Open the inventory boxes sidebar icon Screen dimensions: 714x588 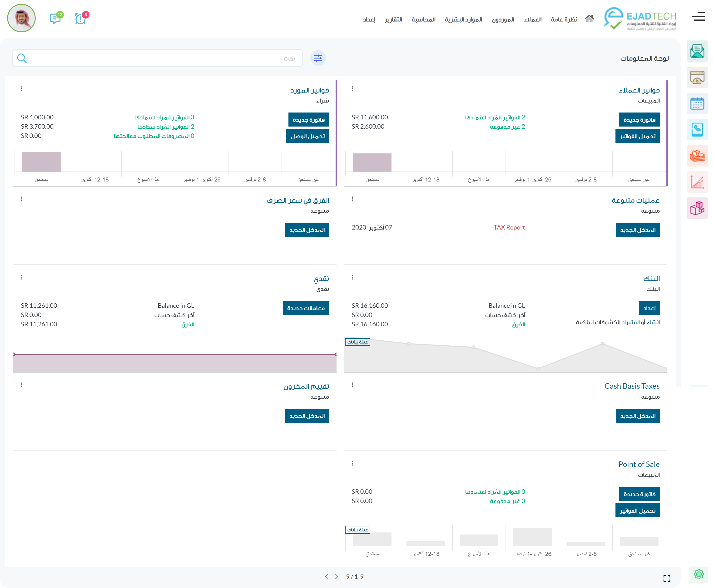pyautogui.click(x=697, y=208)
